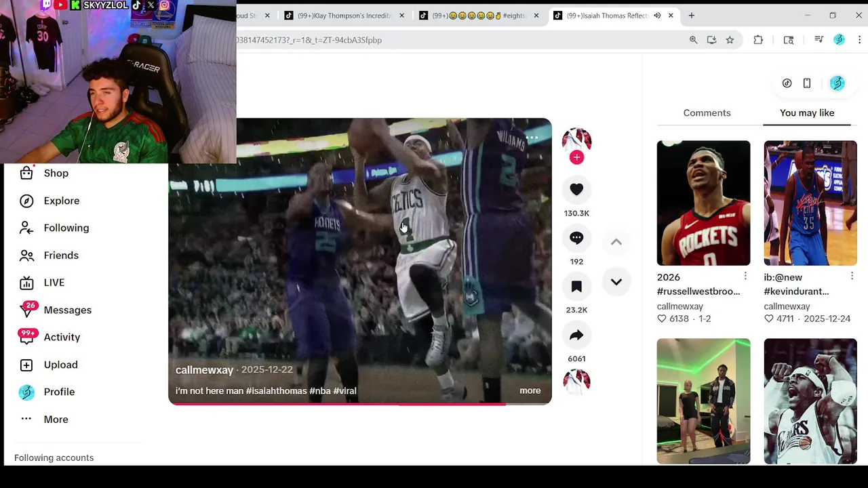Image resolution: width=868 pixels, height=488 pixels.
Task: Open the Kevin Durant number 35 video thumbnail
Action: (x=810, y=203)
